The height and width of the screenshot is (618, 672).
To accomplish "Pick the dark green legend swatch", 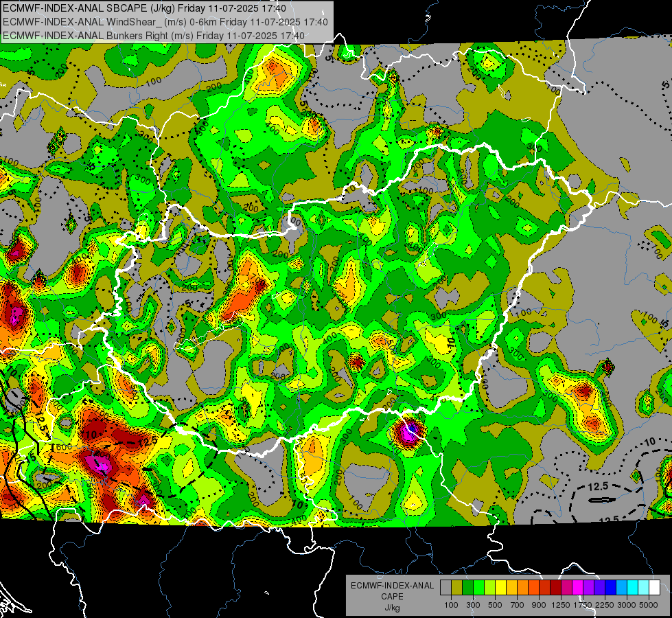I will [x=467, y=588].
